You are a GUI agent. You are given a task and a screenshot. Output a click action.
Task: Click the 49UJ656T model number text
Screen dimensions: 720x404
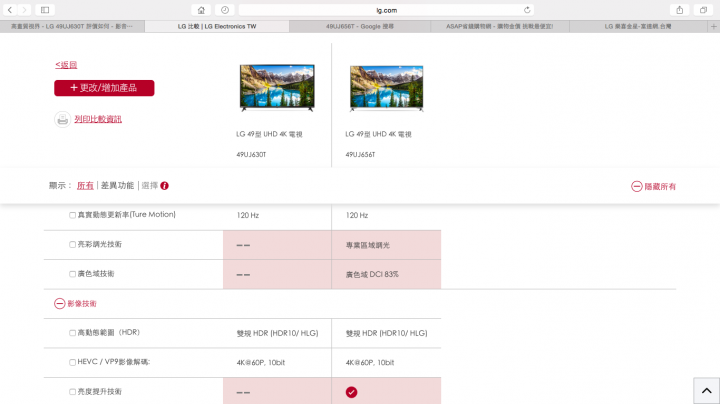(x=360, y=155)
